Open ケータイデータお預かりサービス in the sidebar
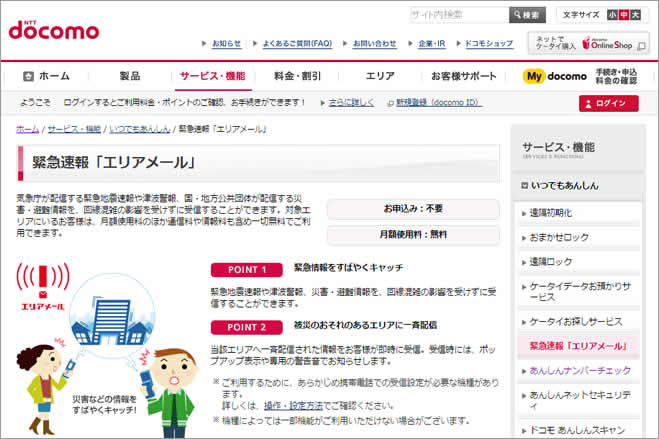 pyautogui.click(x=580, y=292)
